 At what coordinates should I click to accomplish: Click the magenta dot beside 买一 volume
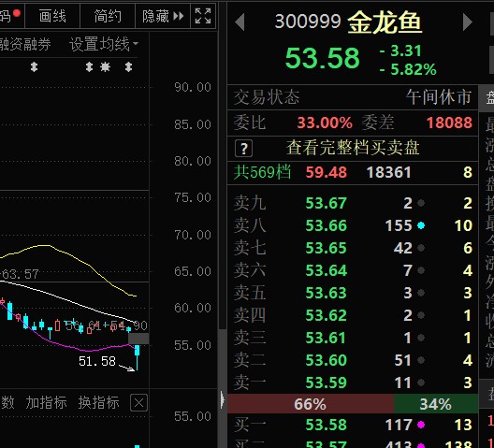[x=421, y=425]
